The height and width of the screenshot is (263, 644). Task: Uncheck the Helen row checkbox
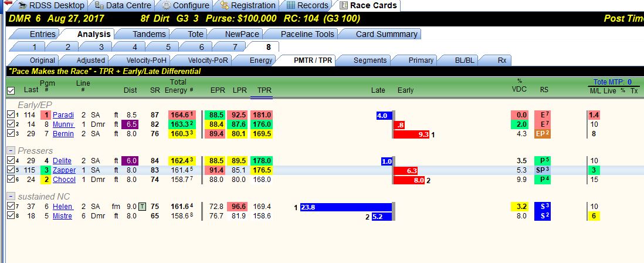[x=11, y=207]
